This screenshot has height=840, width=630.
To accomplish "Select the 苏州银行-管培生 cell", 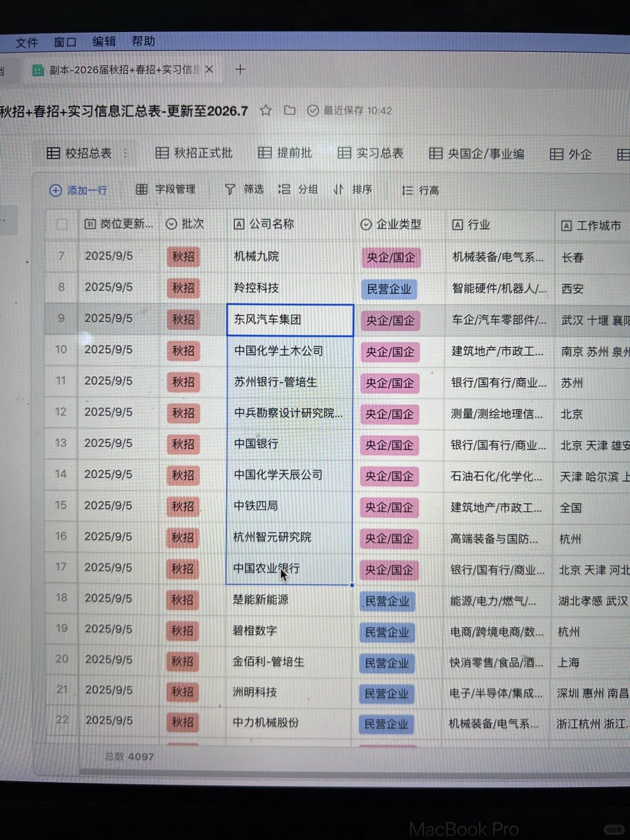I will tap(290, 382).
